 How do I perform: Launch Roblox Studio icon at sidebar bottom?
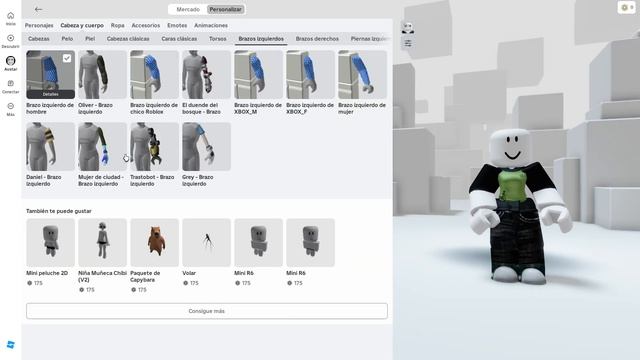tap(11, 345)
